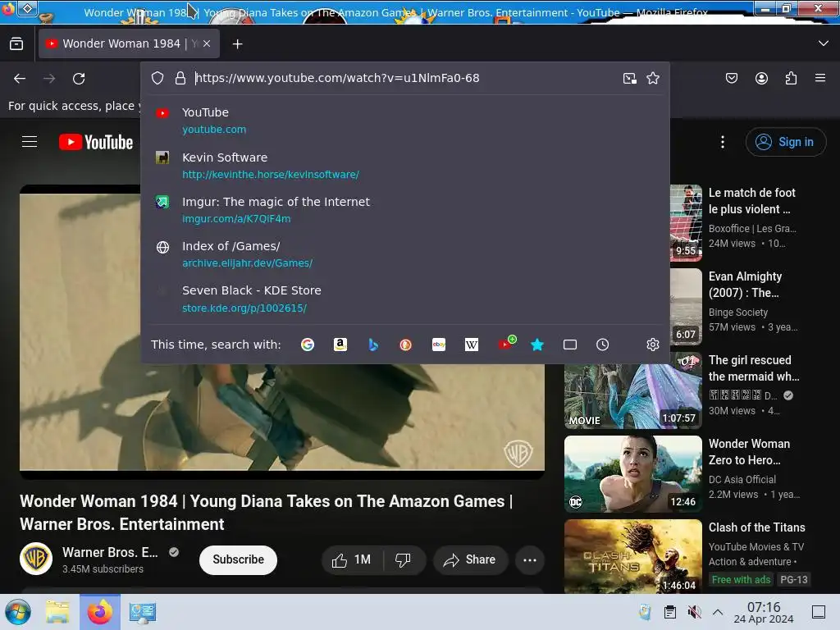The width and height of the screenshot is (840, 630).
Task: Like the video (1M)
Action: pyautogui.click(x=352, y=559)
